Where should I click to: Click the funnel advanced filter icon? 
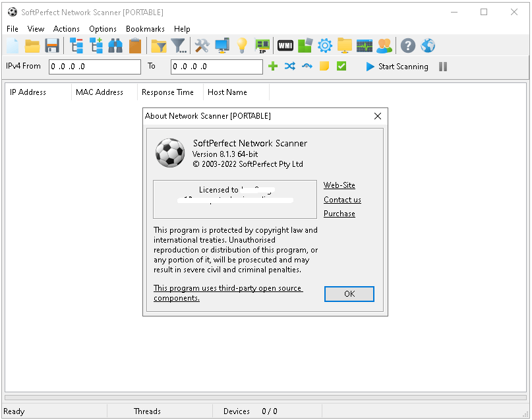pyautogui.click(x=179, y=45)
